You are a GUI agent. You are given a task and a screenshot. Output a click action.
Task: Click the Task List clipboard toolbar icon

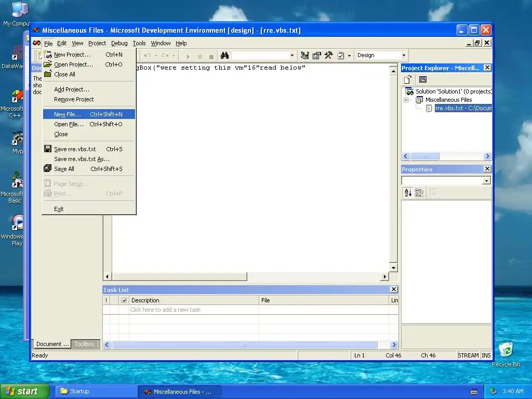(341, 55)
